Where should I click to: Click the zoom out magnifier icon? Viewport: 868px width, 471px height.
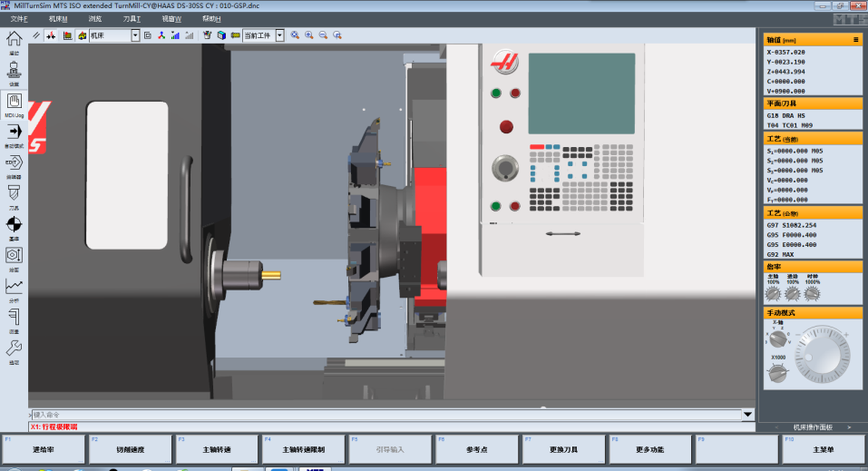pos(323,35)
